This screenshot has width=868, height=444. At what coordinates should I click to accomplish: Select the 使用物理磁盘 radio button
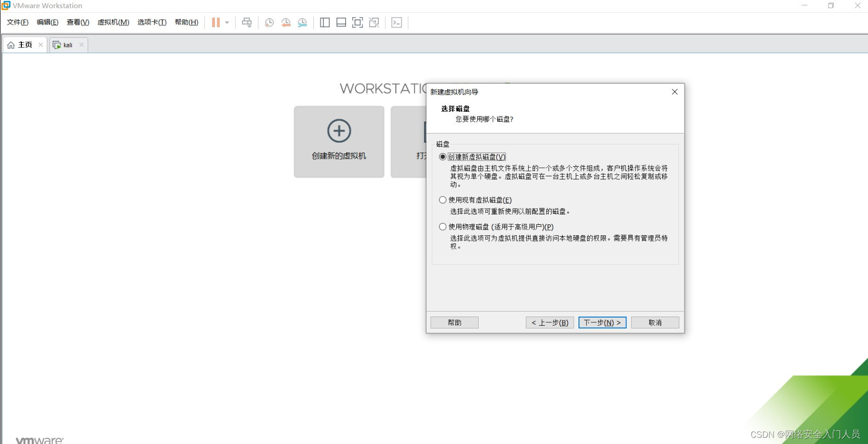click(x=443, y=227)
